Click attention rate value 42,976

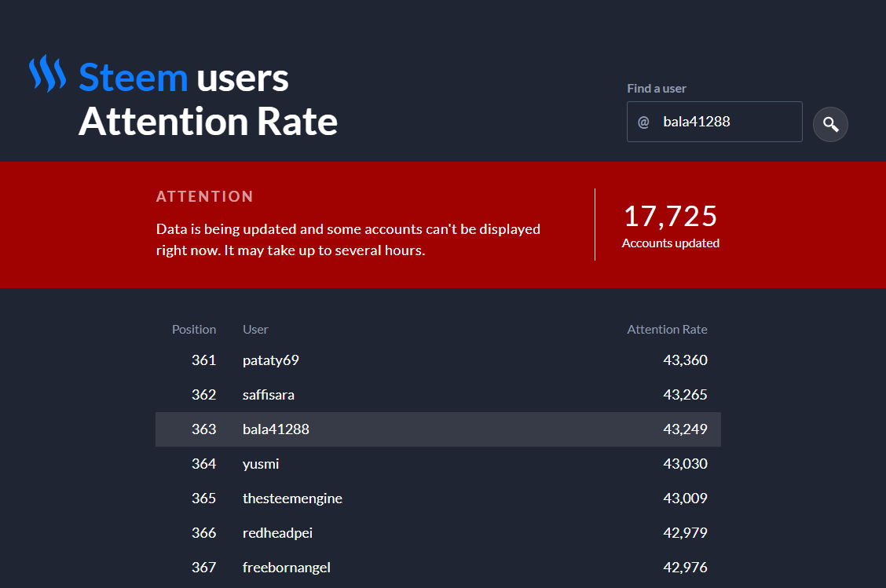click(685, 567)
